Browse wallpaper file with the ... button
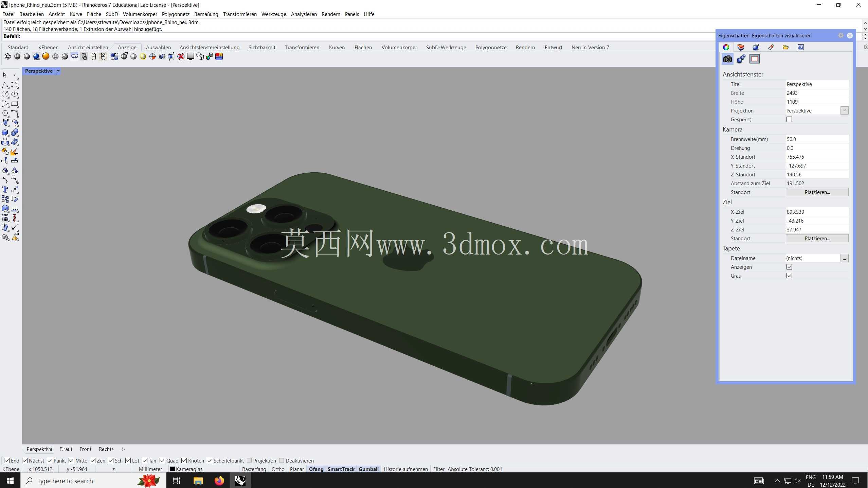The width and height of the screenshot is (868, 488). [844, 258]
